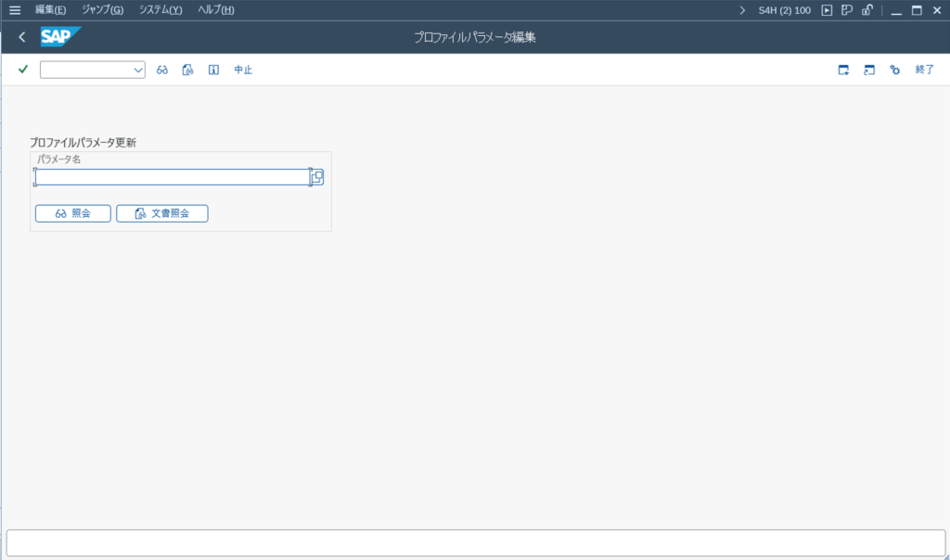
Task: Open the search help beside パラメータ名 field
Action: 316,176
